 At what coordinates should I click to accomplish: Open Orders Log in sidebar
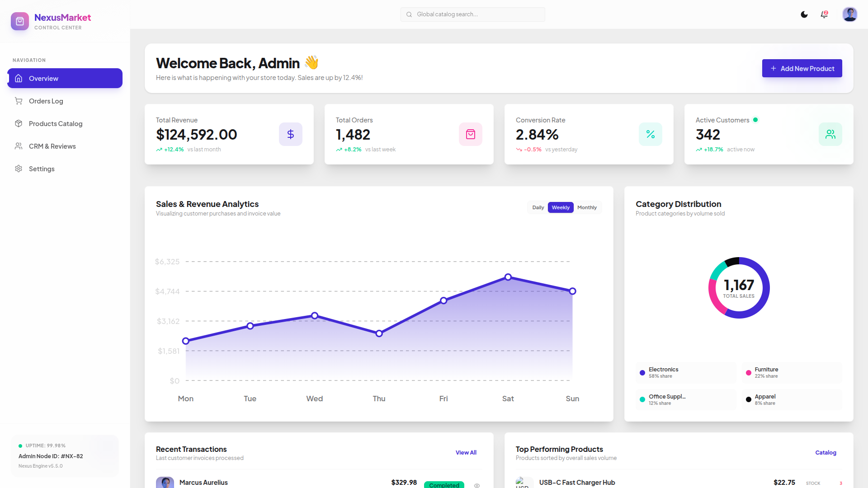(65, 101)
